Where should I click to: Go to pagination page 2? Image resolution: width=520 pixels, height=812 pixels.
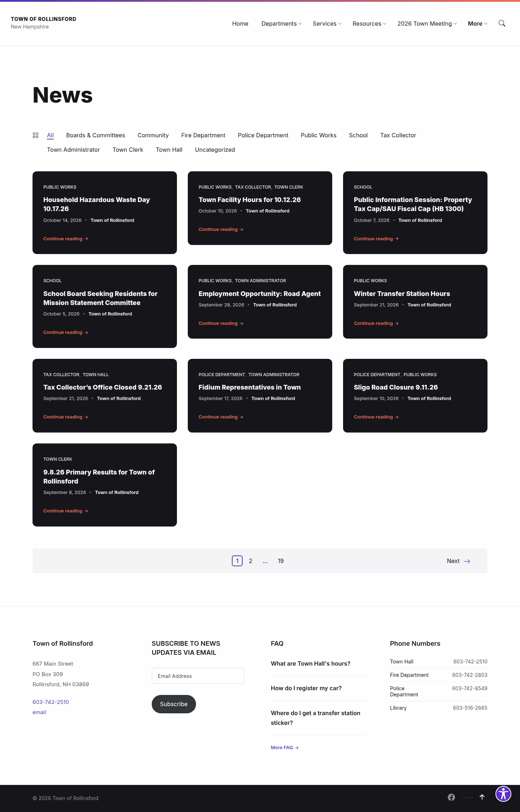(251, 561)
